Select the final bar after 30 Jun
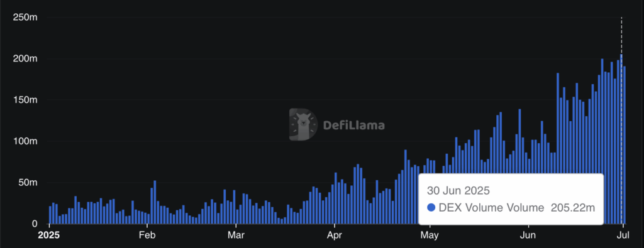The image size is (644, 248). 625,145
